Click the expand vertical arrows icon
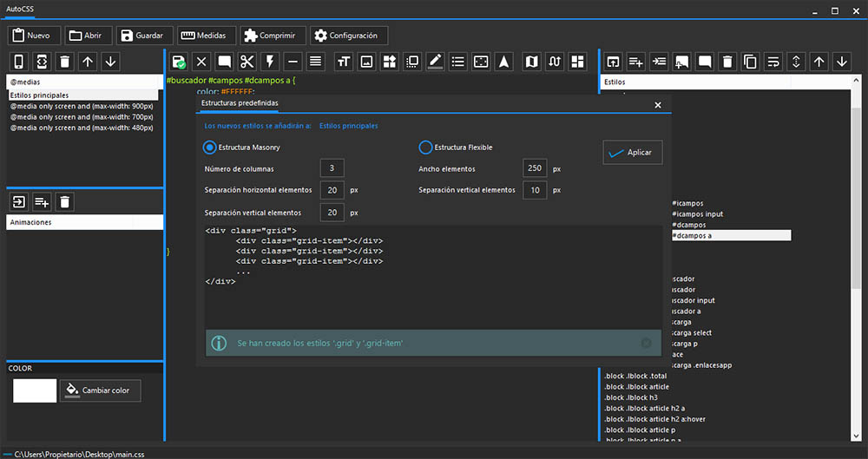 point(796,62)
